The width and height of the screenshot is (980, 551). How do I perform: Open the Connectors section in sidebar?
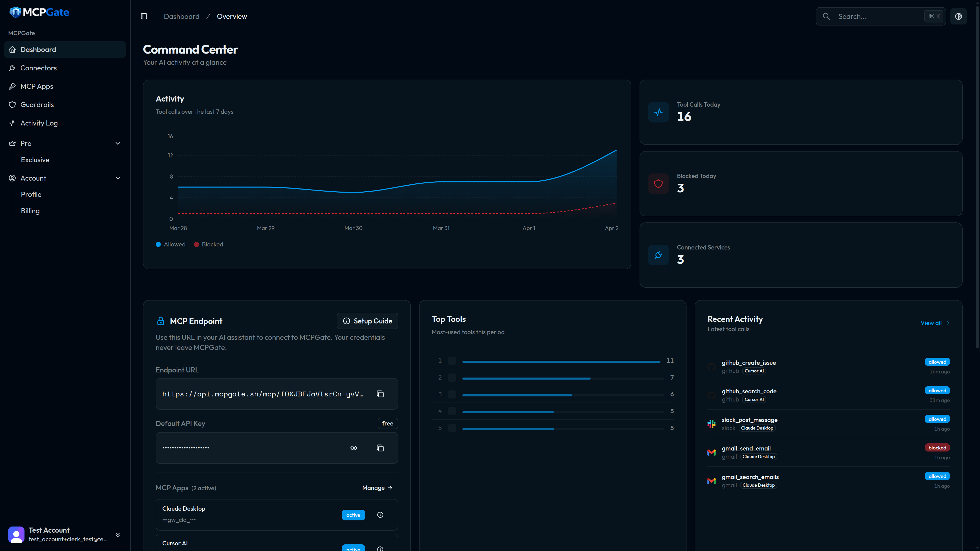tap(38, 68)
